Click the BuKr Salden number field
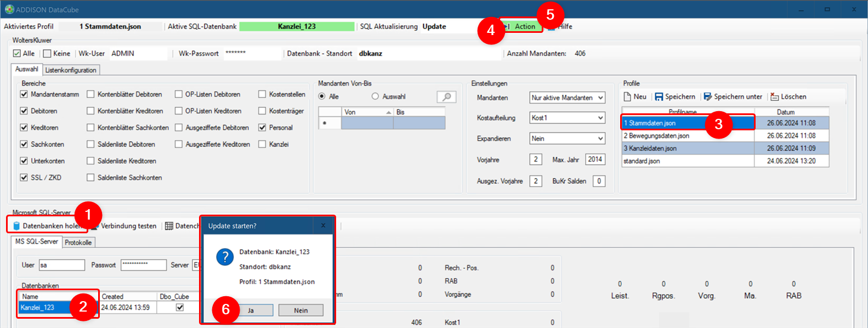868x328 pixels. click(x=599, y=181)
